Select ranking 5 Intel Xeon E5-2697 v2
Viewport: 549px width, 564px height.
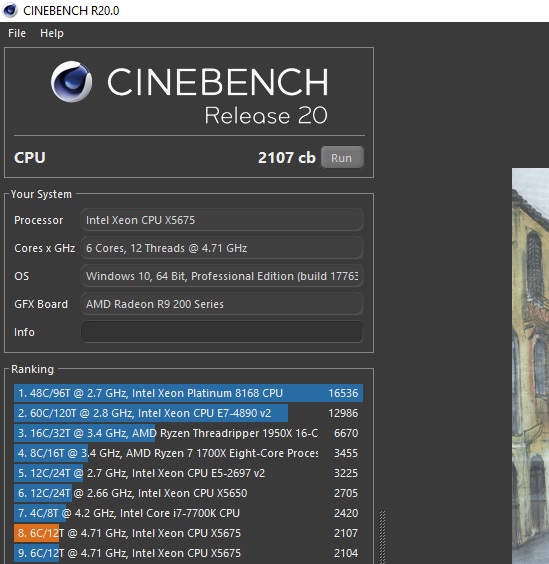tap(188, 473)
